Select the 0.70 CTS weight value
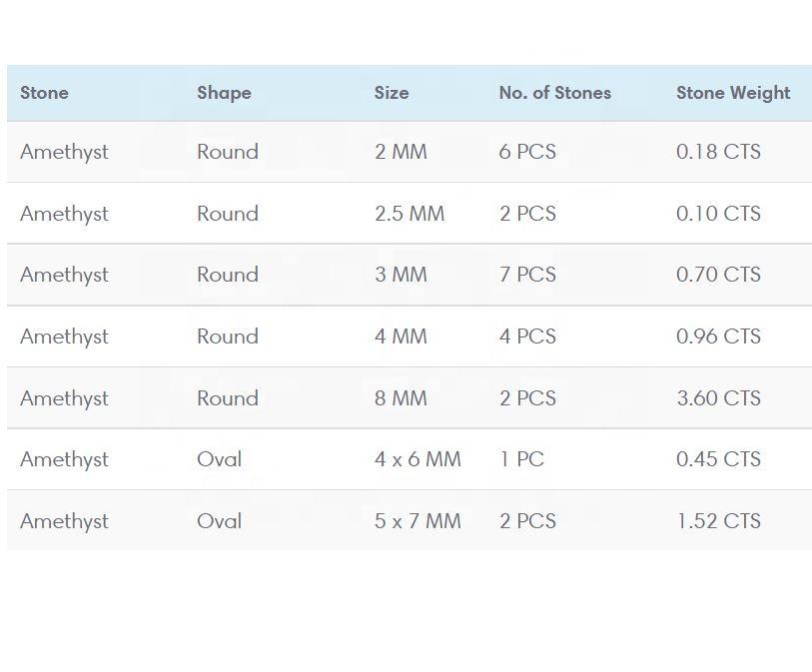 coord(718,275)
